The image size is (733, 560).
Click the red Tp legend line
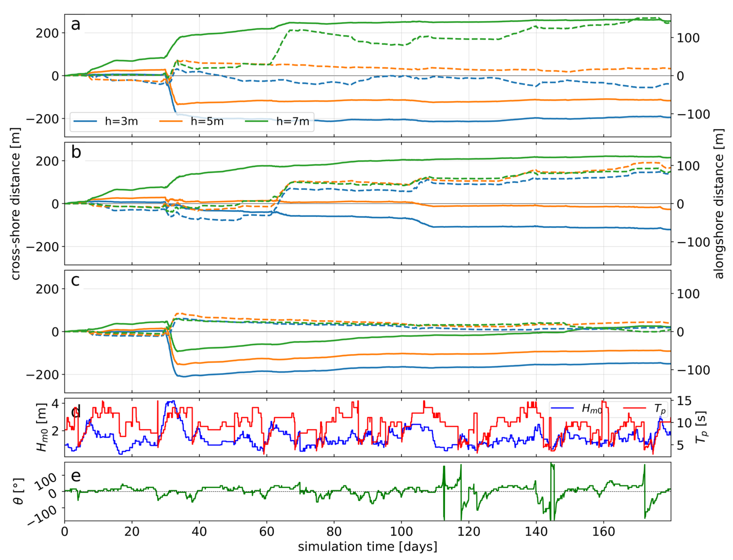click(x=634, y=408)
